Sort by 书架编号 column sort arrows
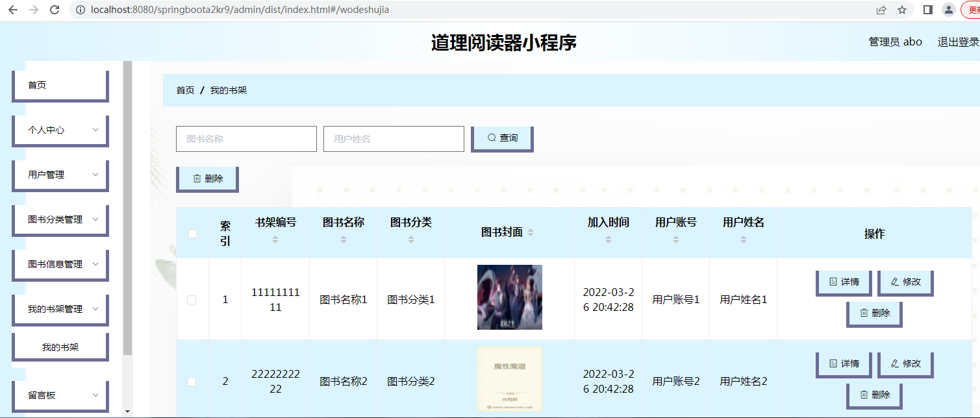Screen dimensions: 980x418 (x=275, y=240)
